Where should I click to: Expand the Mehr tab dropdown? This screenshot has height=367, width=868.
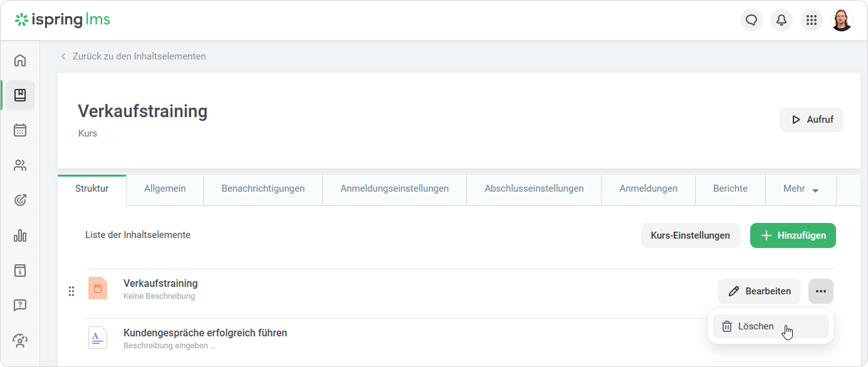801,189
